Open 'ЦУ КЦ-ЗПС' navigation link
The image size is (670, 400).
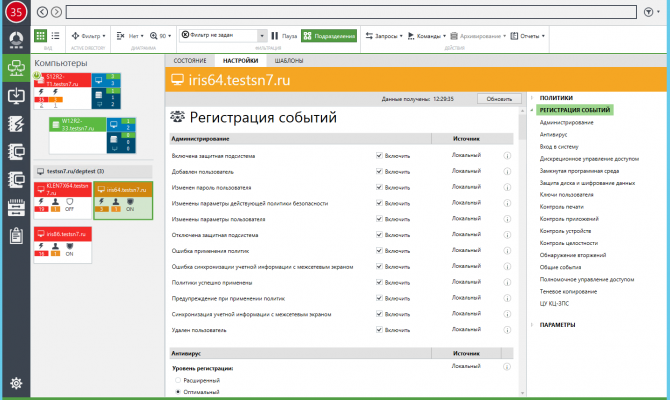tap(554, 303)
